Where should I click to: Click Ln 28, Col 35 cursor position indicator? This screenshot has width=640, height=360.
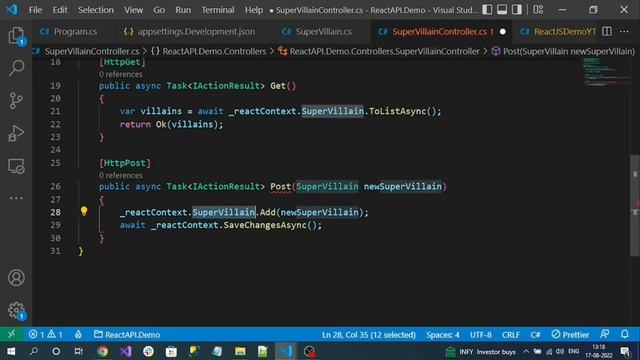pyautogui.click(x=369, y=335)
